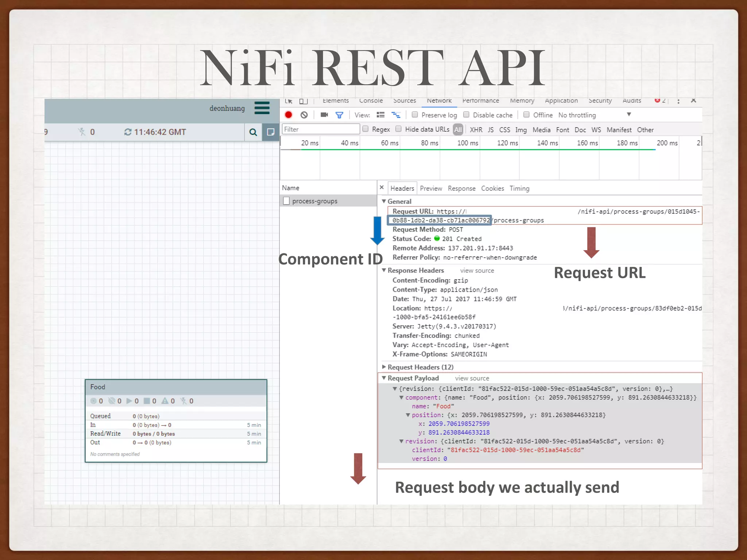
Task: Expand Request Headers (12) section
Action: [x=384, y=367]
